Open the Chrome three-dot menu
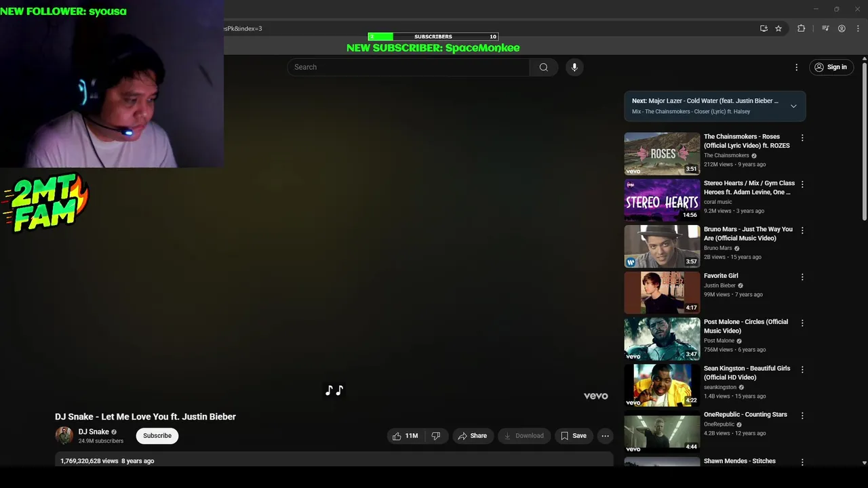Screen dimensions: 868x488 [858, 28]
